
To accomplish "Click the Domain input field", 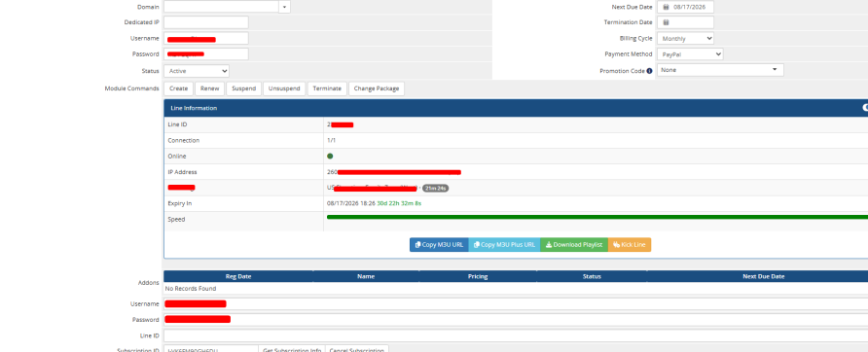I will 221,7.
